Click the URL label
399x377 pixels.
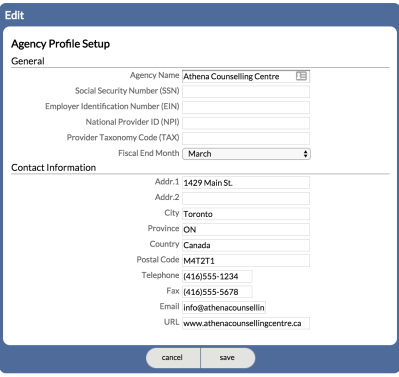point(172,322)
